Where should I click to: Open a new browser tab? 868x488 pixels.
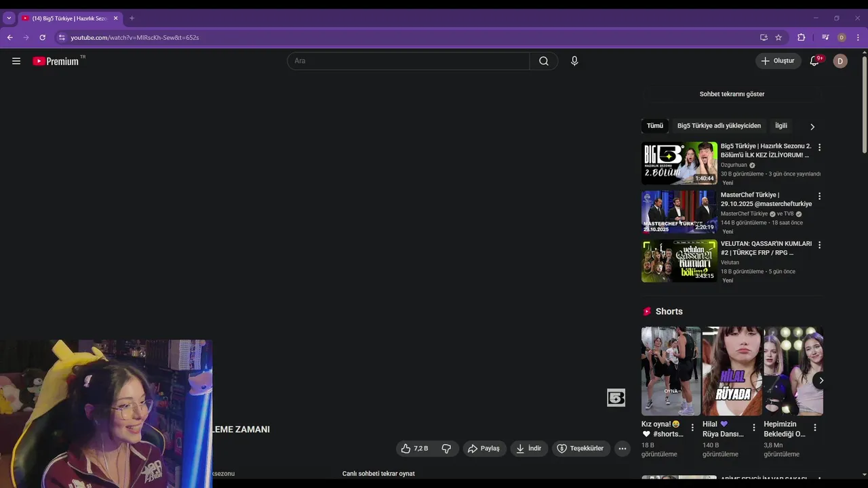(132, 18)
